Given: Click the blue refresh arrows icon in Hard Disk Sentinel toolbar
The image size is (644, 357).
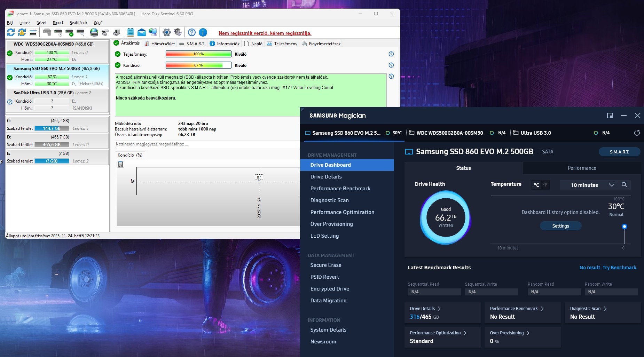Looking at the screenshot, I should click(x=11, y=33).
